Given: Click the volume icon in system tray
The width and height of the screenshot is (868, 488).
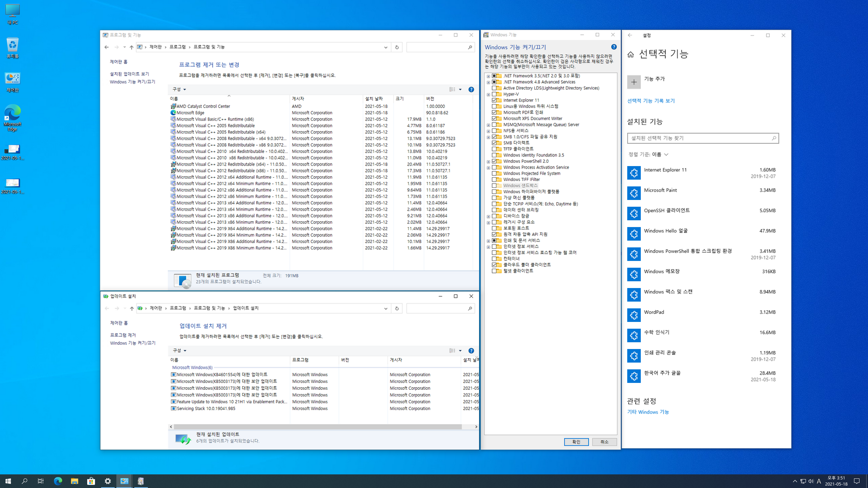Looking at the screenshot, I should (x=811, y=481).
